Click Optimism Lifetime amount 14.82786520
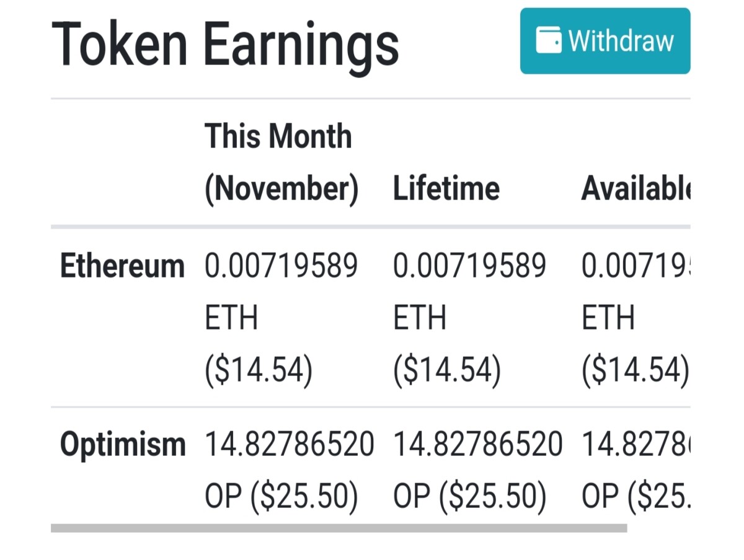 478,444
